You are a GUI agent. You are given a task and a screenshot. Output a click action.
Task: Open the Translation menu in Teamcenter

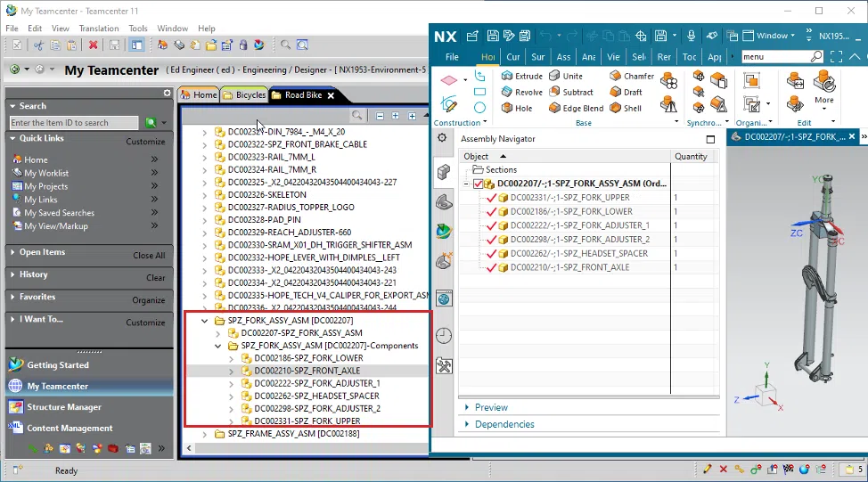[99, 29]
